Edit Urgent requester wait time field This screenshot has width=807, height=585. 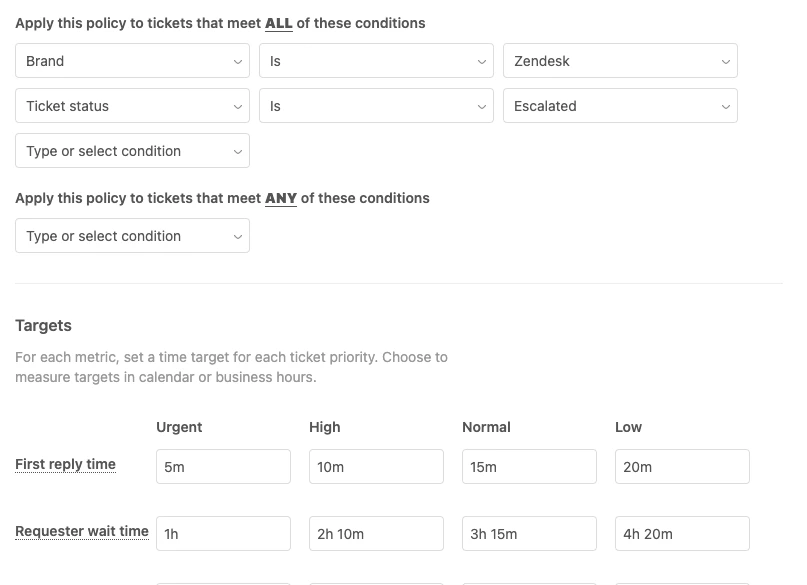tap(223, 534)
